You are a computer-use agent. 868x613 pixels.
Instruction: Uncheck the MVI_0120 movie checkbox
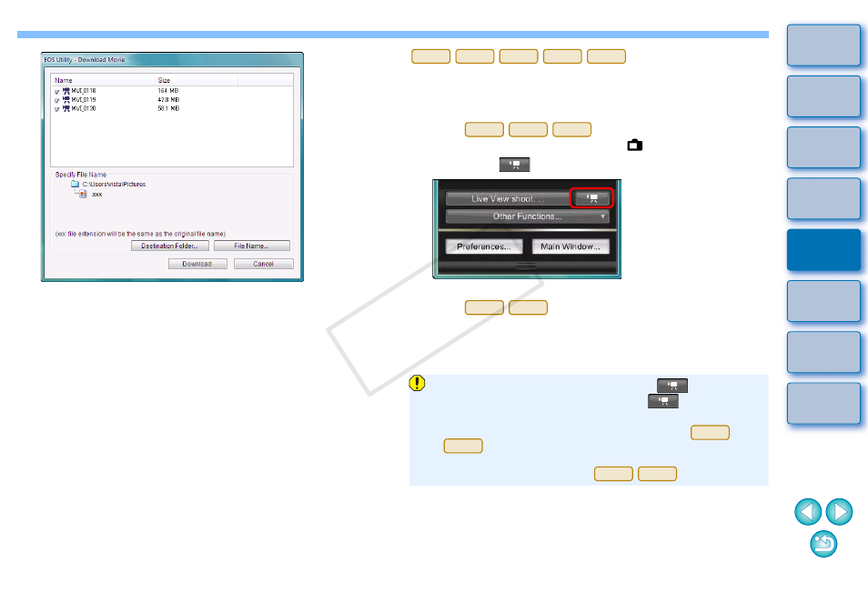pyautogui.click(x=57, y=109)
